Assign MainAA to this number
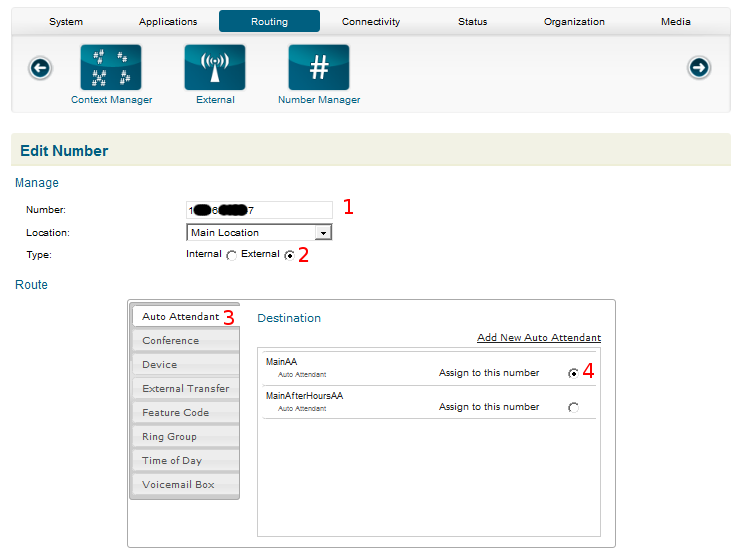The height and width of the screenshot is (554, 742). (x=573, y=374)
